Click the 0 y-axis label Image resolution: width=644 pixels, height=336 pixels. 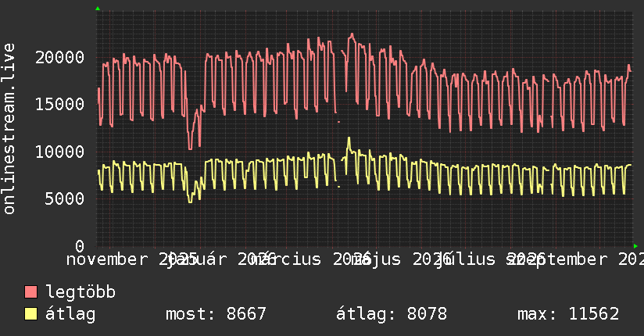[x=80, y=246]
